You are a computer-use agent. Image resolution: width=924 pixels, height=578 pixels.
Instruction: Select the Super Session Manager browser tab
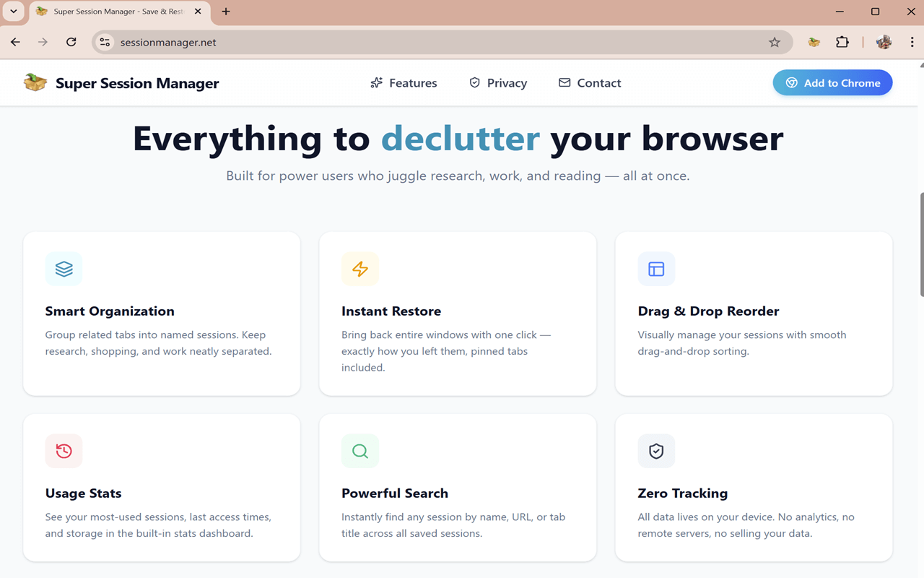(x=119, y=12)
